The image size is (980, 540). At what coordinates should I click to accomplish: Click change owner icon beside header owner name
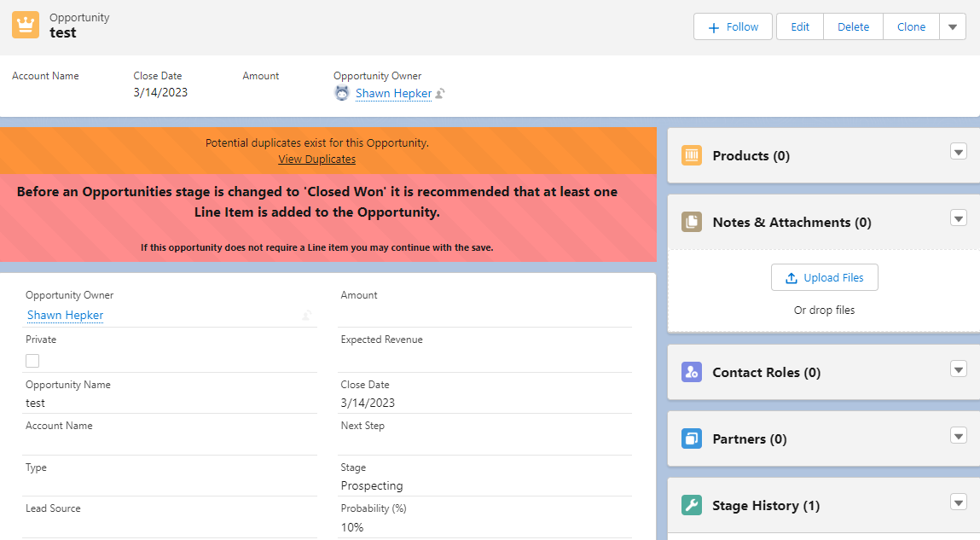(x=440, y=94)
